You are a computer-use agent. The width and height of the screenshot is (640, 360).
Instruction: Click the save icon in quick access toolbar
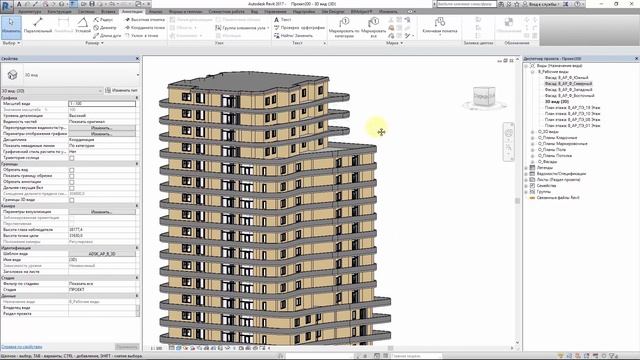pos(92,4)
